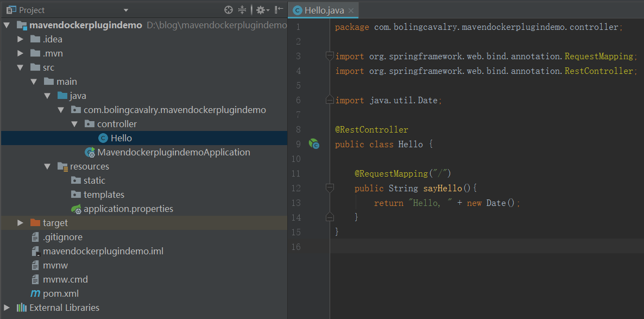
Task: Select the templates folder
Action: point(104,195)
